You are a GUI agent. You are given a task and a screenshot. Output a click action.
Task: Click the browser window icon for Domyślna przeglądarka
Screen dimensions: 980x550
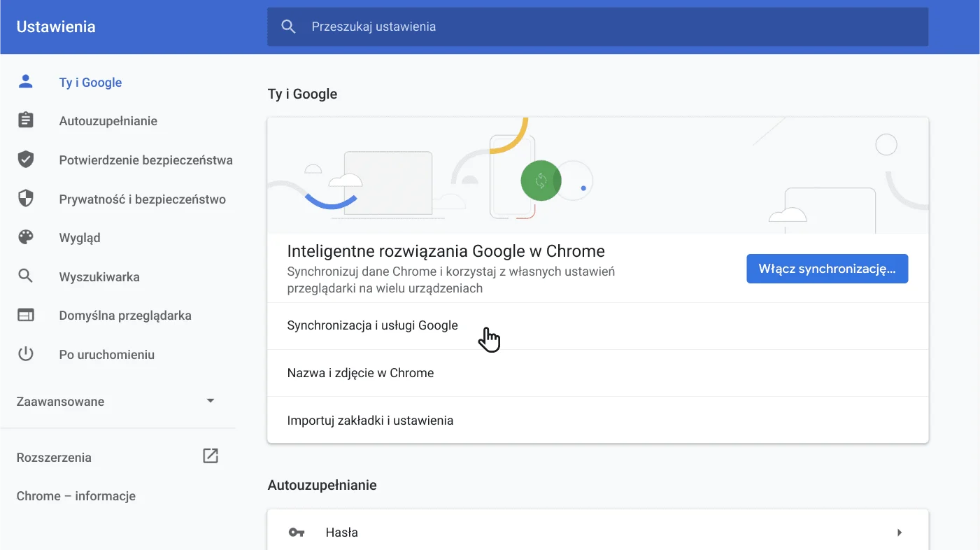pos(25,315)
